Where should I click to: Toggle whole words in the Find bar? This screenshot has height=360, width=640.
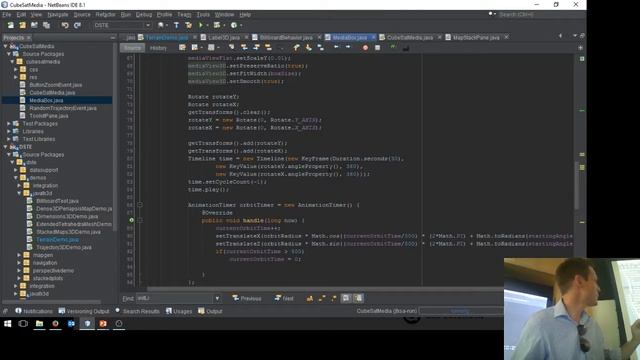322,298
